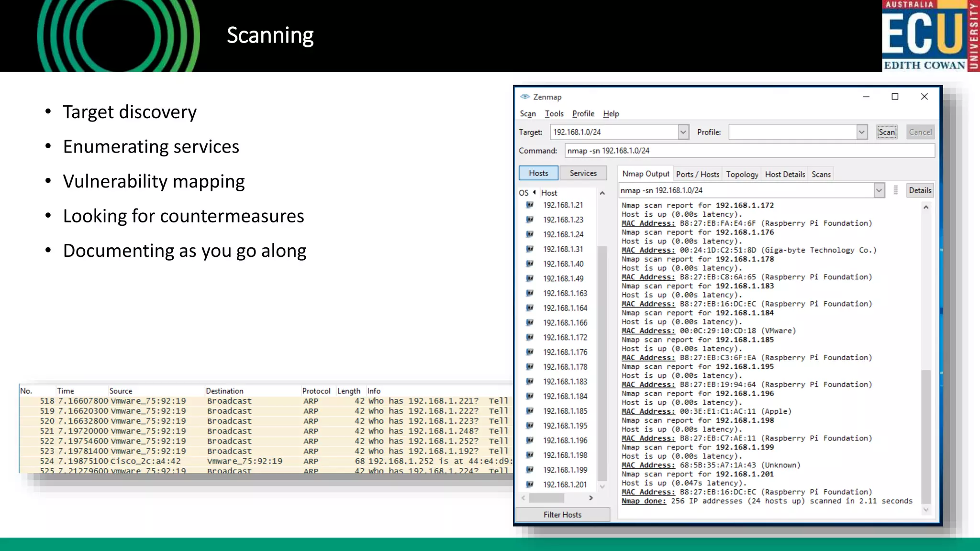Click into the Command input field
The width and height of the screenshot is (980, 551).
point(749,151)
